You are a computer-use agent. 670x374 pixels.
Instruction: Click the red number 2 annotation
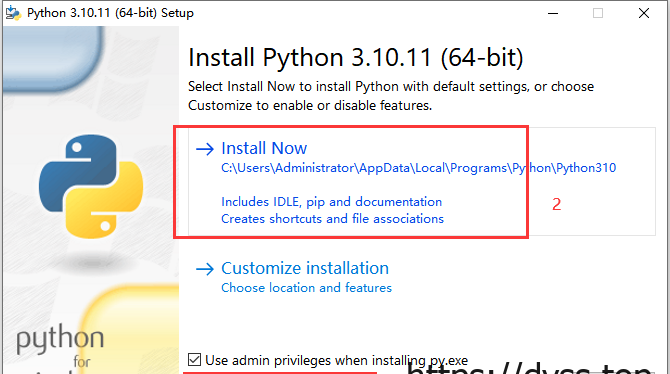(556, 204)
